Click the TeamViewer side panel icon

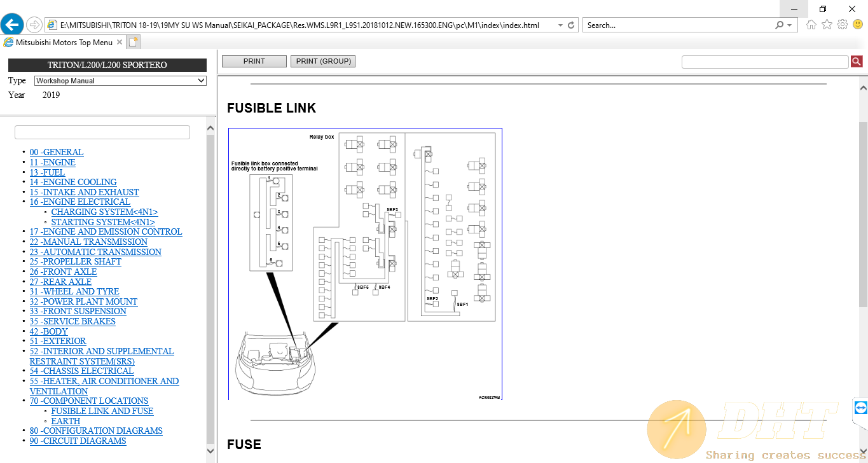[x=860, y=408]
